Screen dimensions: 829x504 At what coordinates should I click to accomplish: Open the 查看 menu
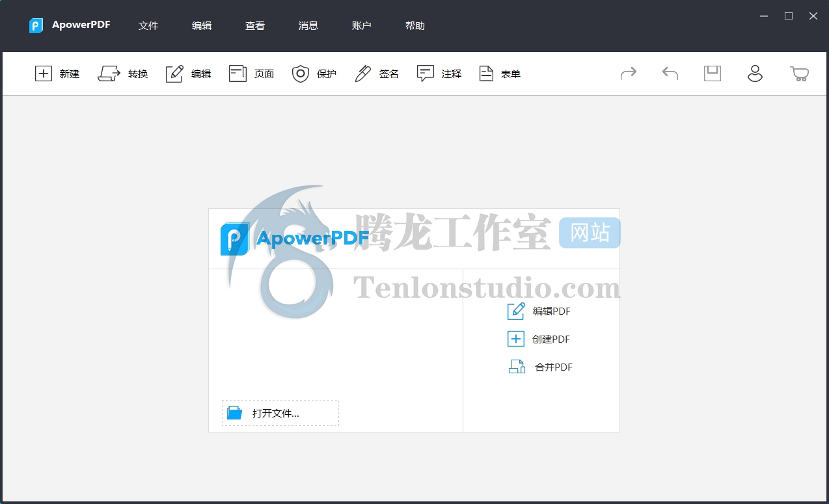click(255, 26)
